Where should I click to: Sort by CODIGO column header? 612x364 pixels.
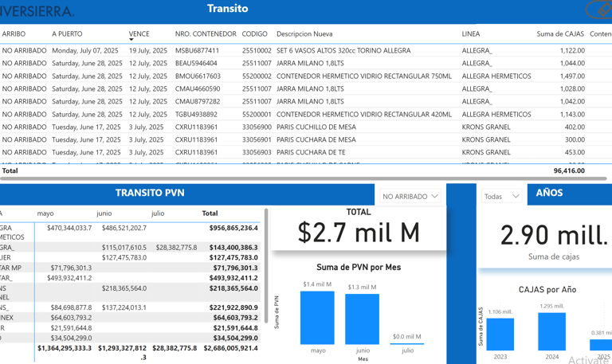tap(254, 34)
